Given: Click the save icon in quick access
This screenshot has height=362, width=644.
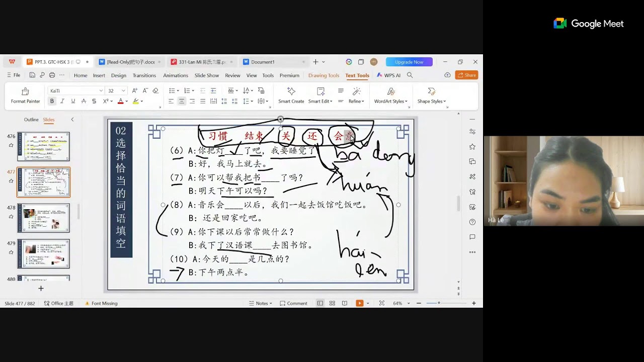Looking at the screenshot, I should tap(32, 75).
